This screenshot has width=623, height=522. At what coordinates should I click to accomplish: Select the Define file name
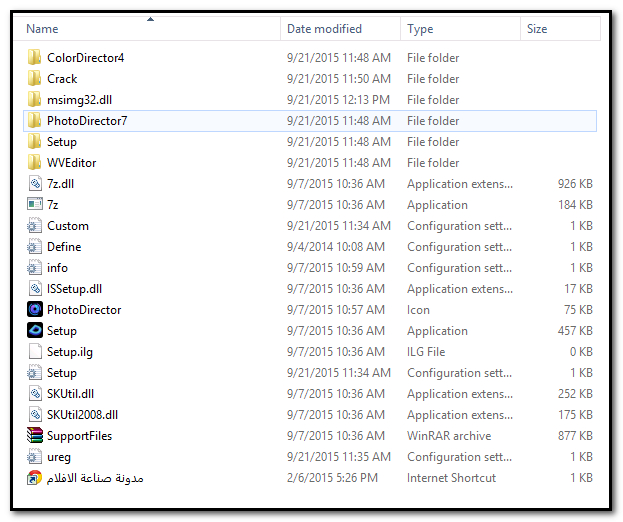click(64, 247)
